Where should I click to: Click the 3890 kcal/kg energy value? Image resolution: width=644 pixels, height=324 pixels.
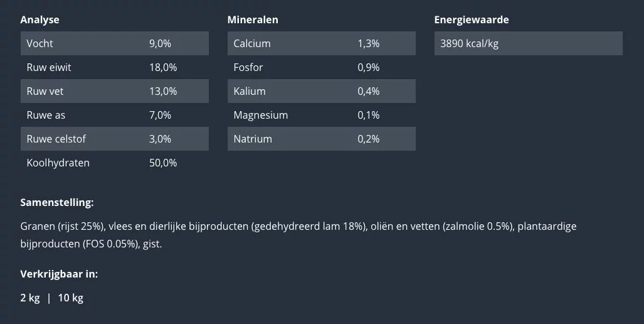coord(470,44)
